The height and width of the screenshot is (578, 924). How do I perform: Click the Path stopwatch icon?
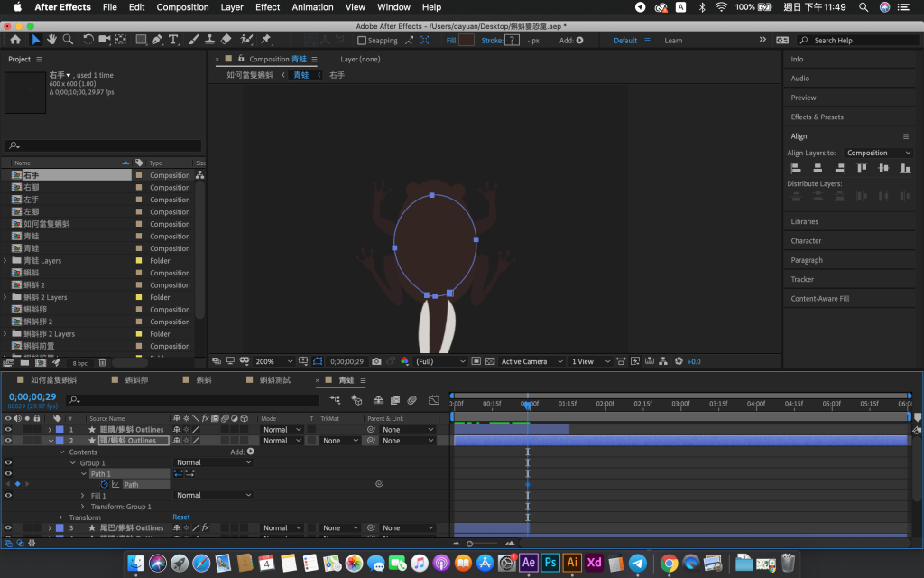click(x=104, y=484)
